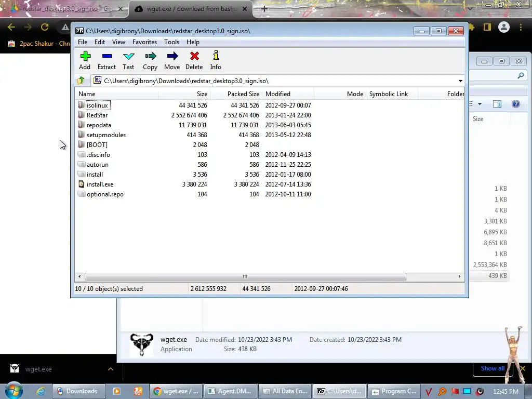Image resolution: width=532 pixels, height=399 pixels.
Task: Open the Program C... taskbar window
Action: click(x=394, y=391)
